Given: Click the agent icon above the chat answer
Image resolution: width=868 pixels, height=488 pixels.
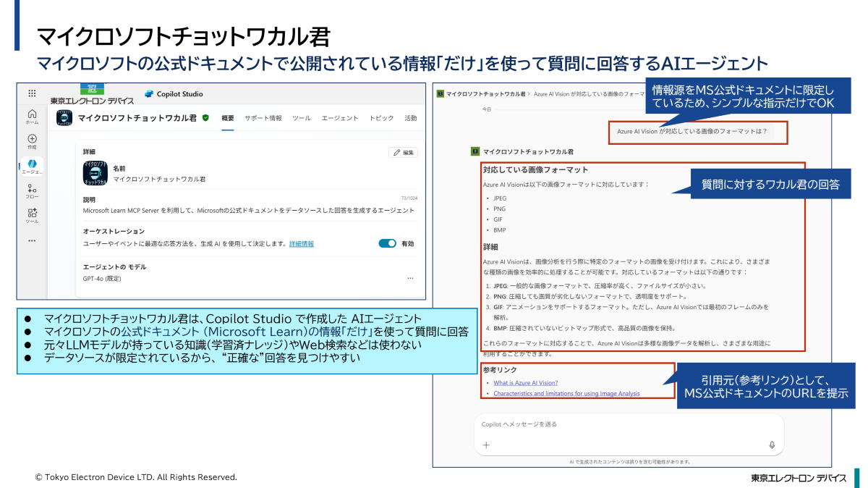Looking at the screenshot, I should point(475,152).
